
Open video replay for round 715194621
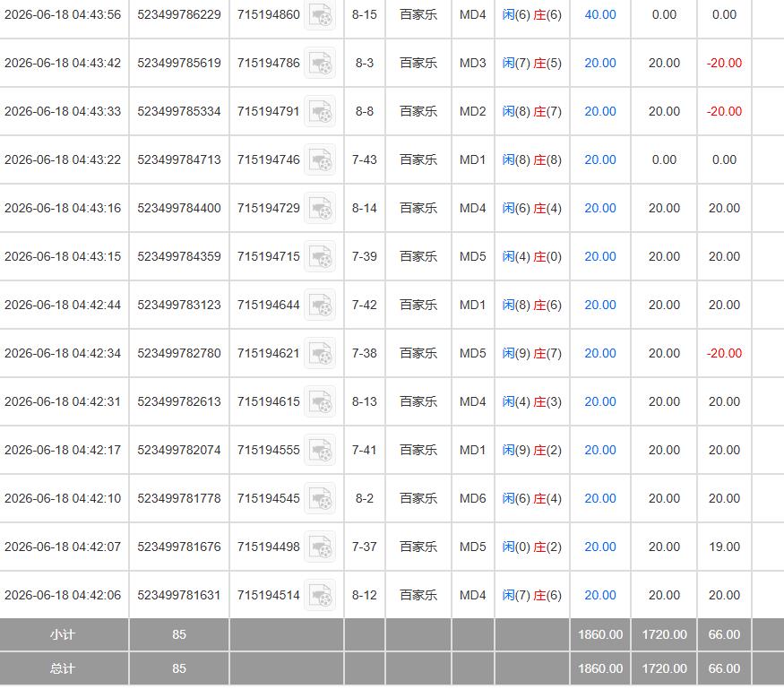click(x=320, y=354)
